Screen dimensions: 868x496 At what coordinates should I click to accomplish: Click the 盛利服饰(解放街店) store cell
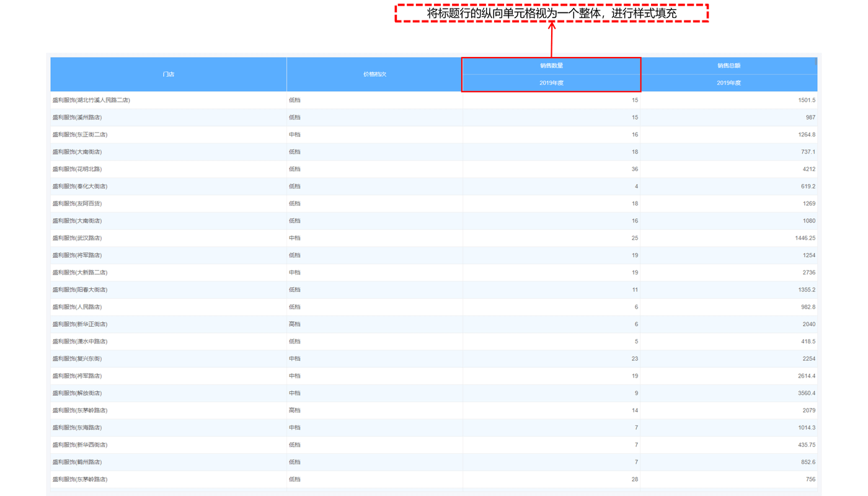(x=77, y=393)
